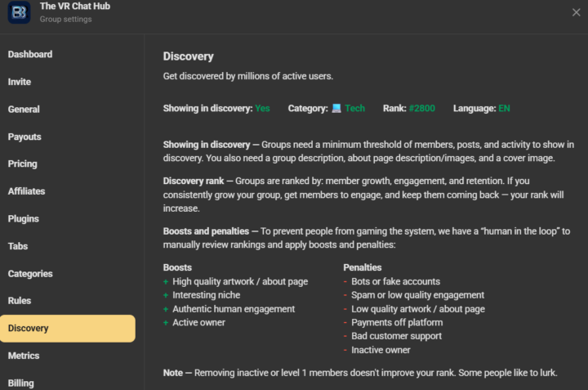Click The VR Chat Hub group logo
This screenshot has height=390, width=588.
19,12
